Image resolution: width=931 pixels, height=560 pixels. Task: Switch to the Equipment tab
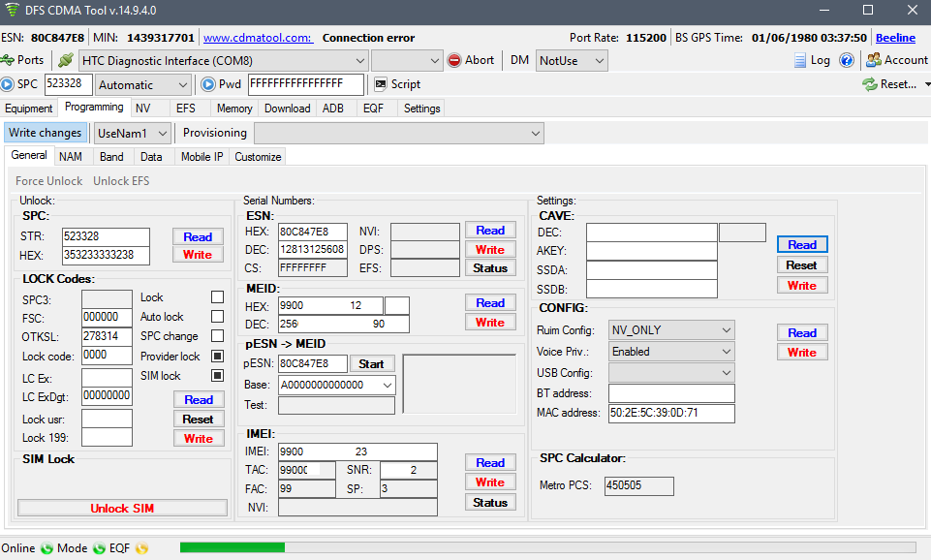[x=28, y=109]
